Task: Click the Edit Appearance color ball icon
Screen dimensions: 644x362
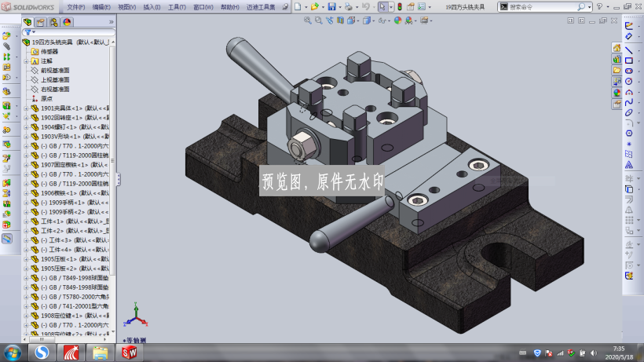Action: tap(397, 20)
